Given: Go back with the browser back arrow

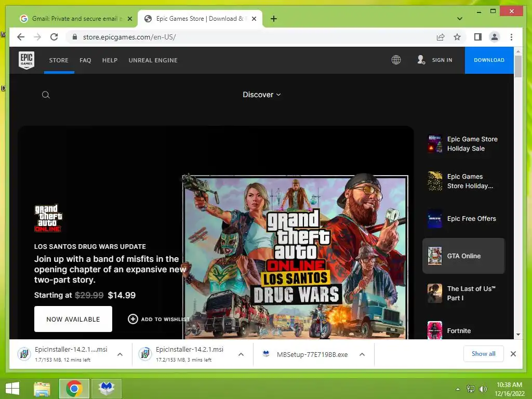Looking at the screenshot, I should [21, 37].
